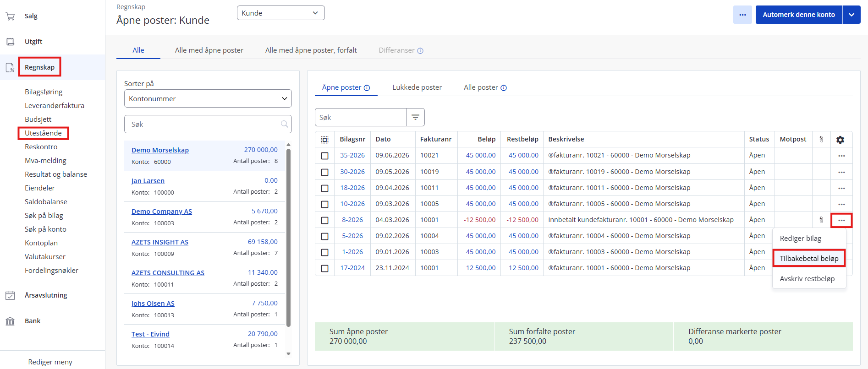
Task: Open the Lukkede poster tab
Action: [x=417, y=87]
